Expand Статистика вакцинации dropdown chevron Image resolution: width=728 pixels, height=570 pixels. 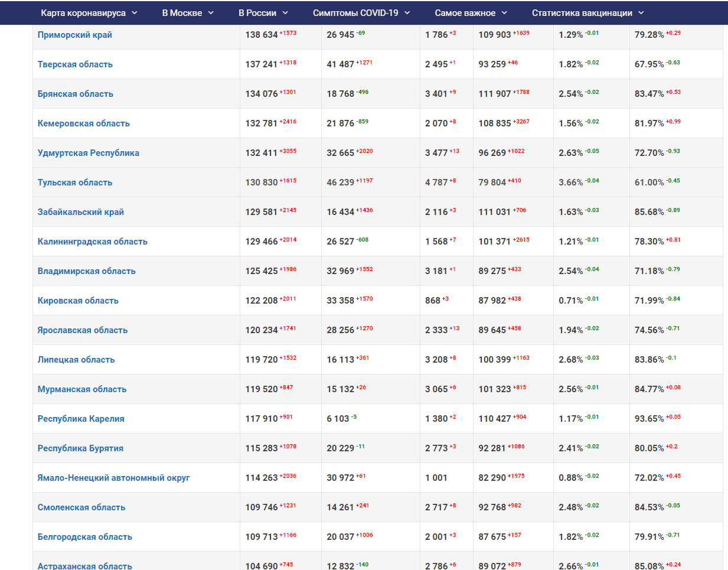pyautogui.click(x=641, y=13)
